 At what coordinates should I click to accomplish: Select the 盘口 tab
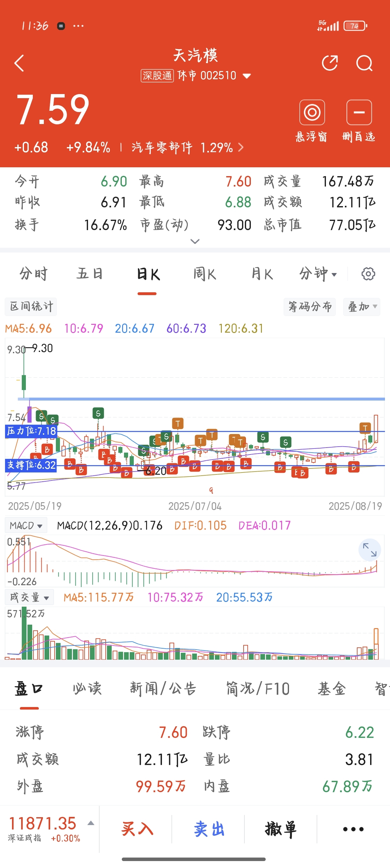click(x=29, y=688)
